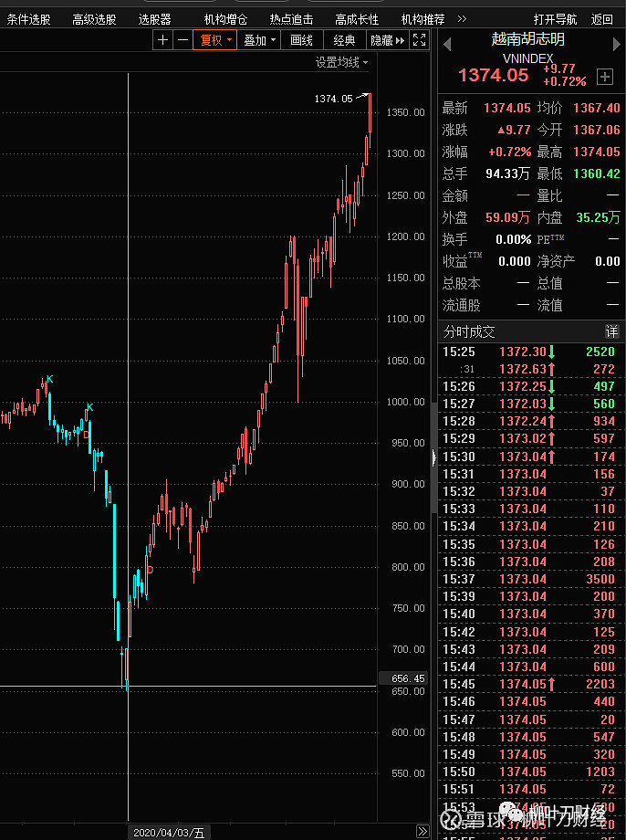Click first cyan K marker on chart

(x=50, y=379)
